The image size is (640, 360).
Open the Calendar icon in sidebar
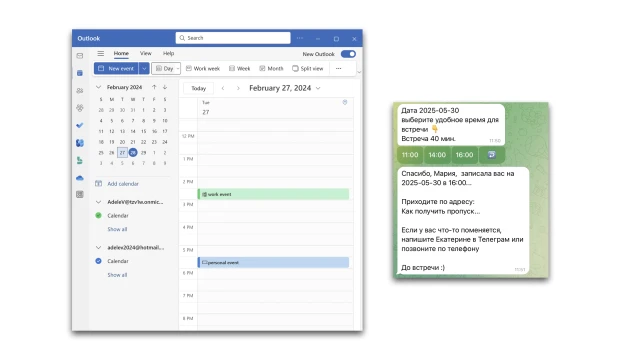[x=80, y=73]
